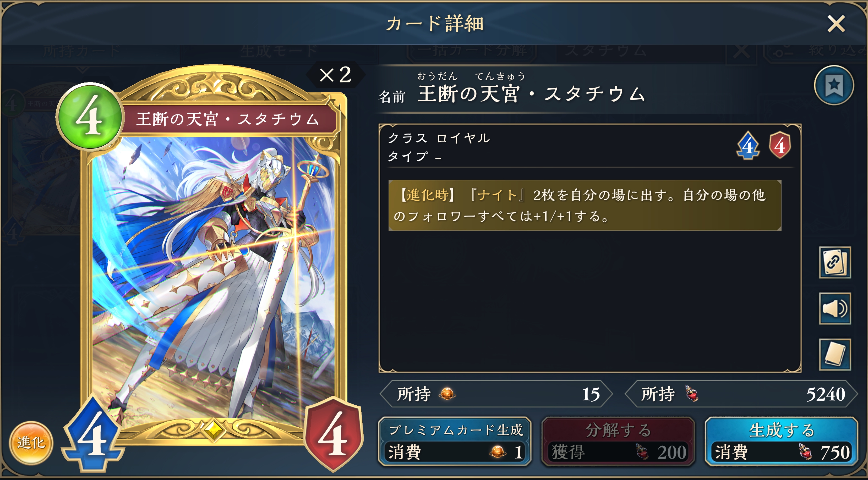Click the 分解する liquefy button

coord(618,441)
